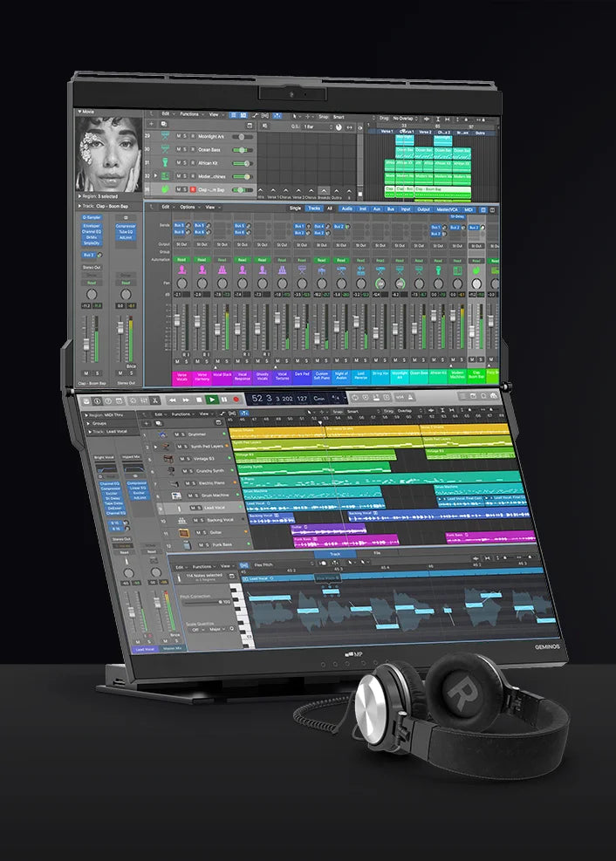The width and height of the screenshot is (616, 861).
Task: Click the Rewind button in transport
Action: pos(173,399)
